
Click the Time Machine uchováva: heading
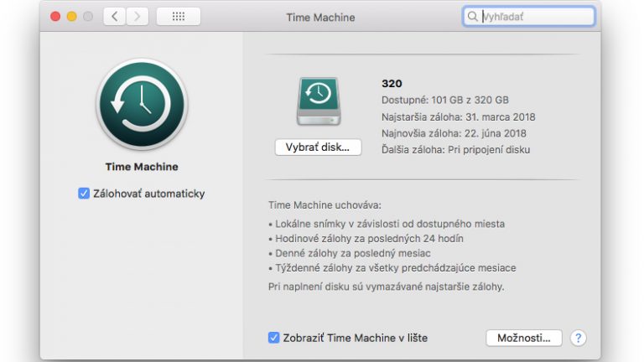point(325,205)
